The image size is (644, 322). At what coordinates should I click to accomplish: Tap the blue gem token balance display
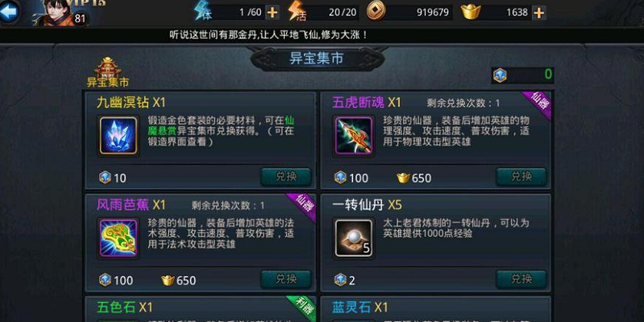tap(523, 75)
